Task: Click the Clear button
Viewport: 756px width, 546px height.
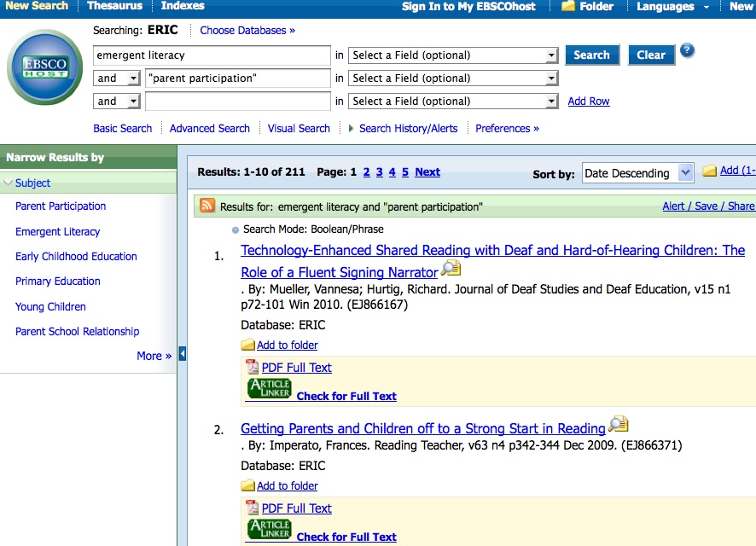Action: (x=651, y=55)
